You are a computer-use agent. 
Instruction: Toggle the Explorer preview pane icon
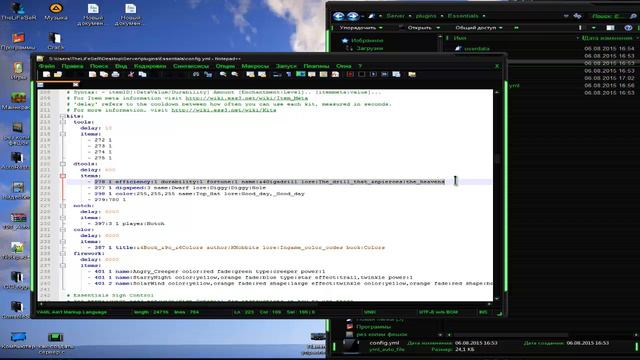[610, 28]
